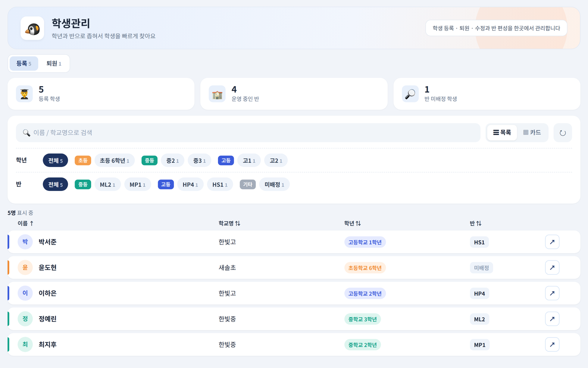This screenshot has height=368, width=588.
Task: Open the 퇴원 1 tab
Action: (x=54, y=64)
